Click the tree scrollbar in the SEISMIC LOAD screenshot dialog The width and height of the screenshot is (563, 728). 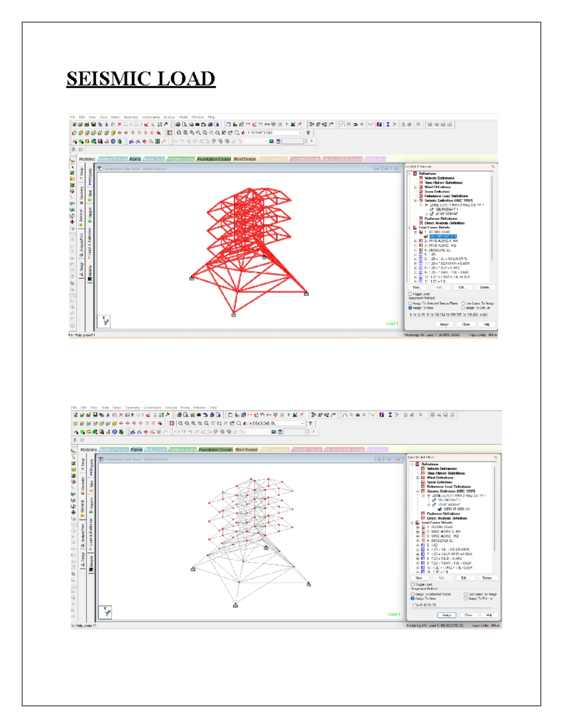(492, 218)
